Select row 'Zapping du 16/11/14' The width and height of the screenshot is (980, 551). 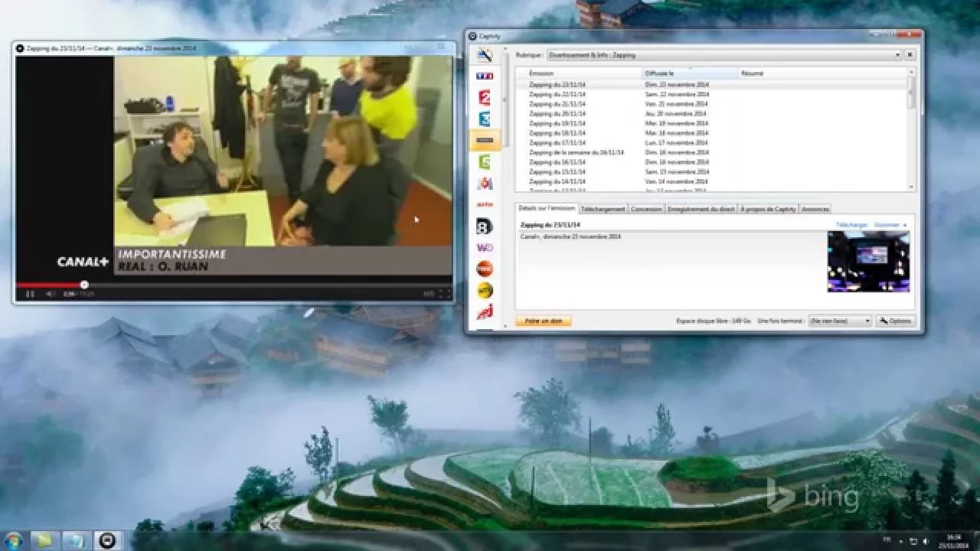pyautogui.click(x=711, y=162)
